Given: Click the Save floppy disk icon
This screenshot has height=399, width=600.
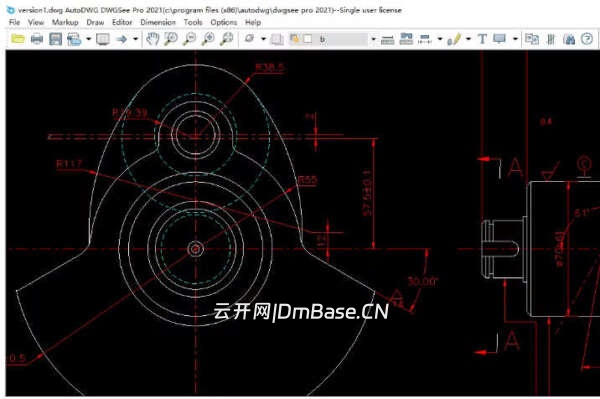Looking at the screenshot, I should coord(55,39).
